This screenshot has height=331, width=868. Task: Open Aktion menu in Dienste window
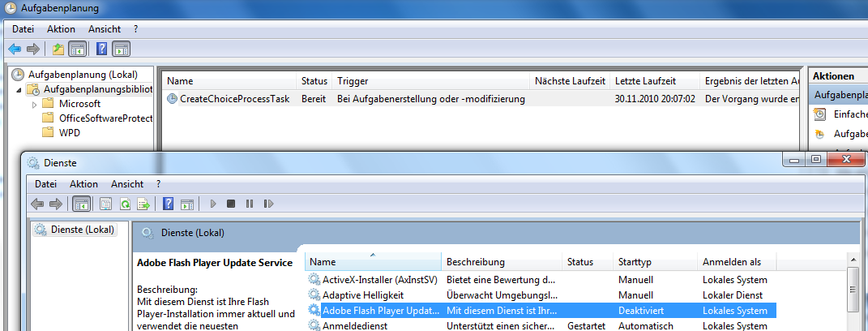(x=83, y=183)
